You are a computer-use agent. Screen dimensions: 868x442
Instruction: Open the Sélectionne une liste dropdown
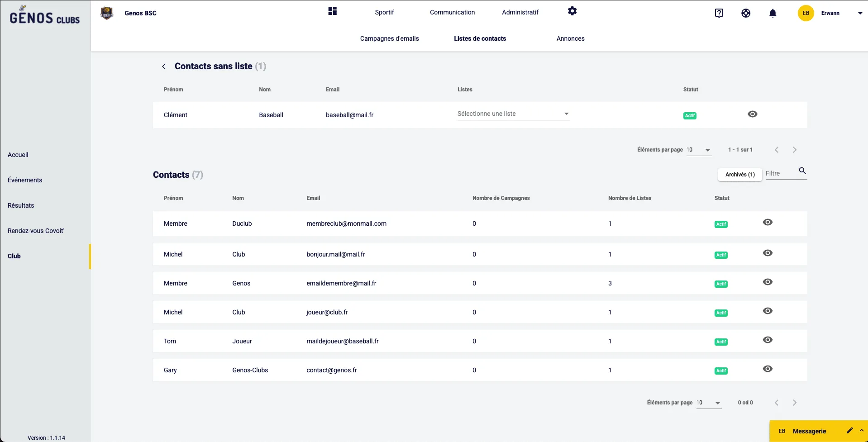click(513, 114)
